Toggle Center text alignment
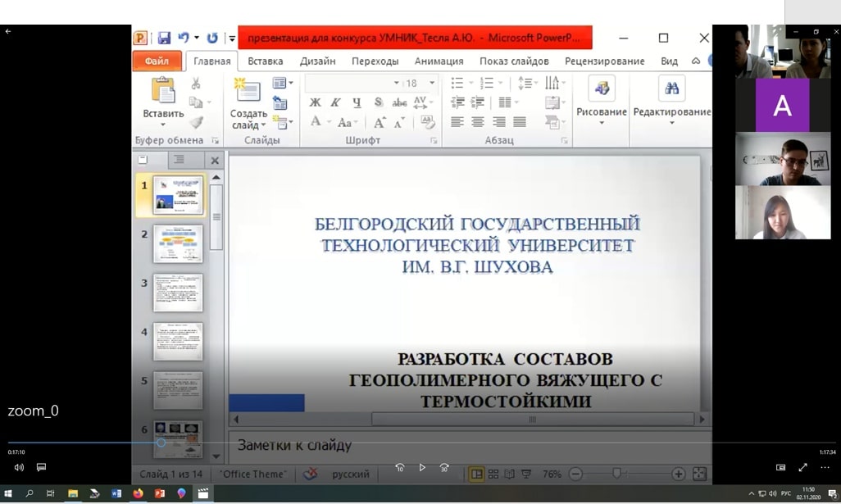Viewport: 841px width, 504px height. click(477, 122)
